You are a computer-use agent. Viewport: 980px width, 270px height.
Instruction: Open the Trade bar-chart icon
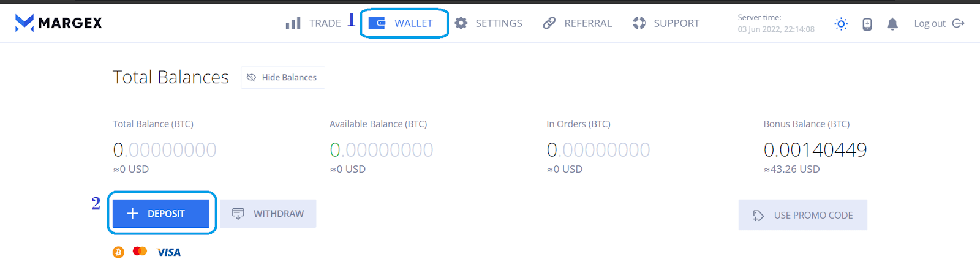[x=293, y=23]
